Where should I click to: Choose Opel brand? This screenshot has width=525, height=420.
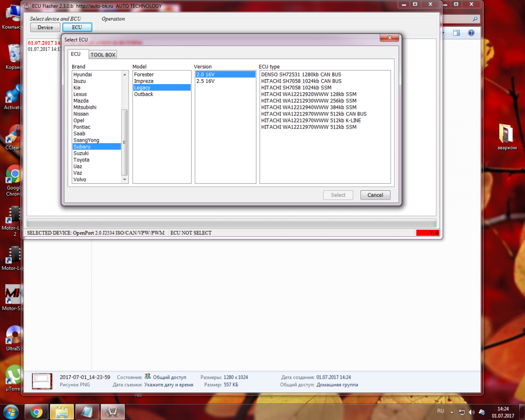[96, 120]
